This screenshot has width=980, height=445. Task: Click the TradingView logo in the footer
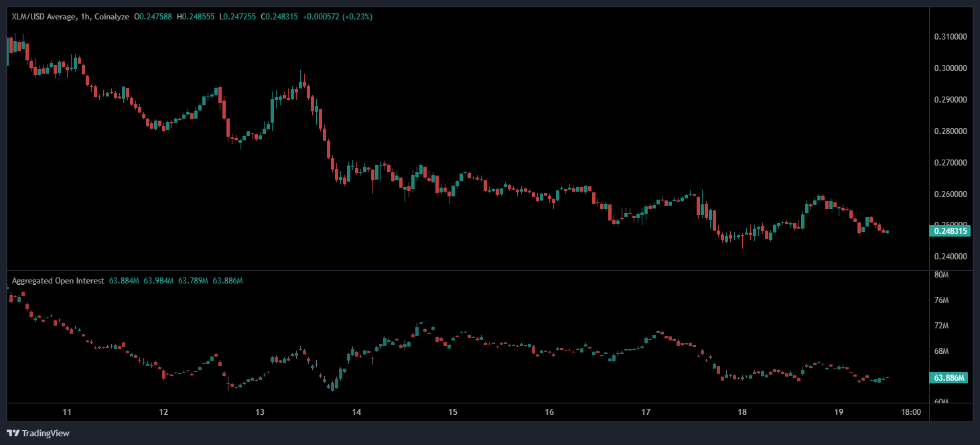[38, 433]
